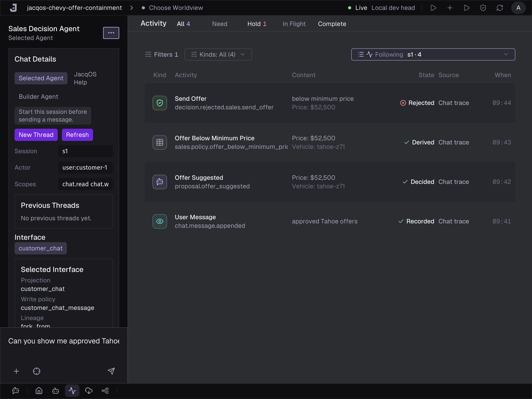Click the Offer Suggested bot kind icon

pyautogui.click(x=160, y=182)
